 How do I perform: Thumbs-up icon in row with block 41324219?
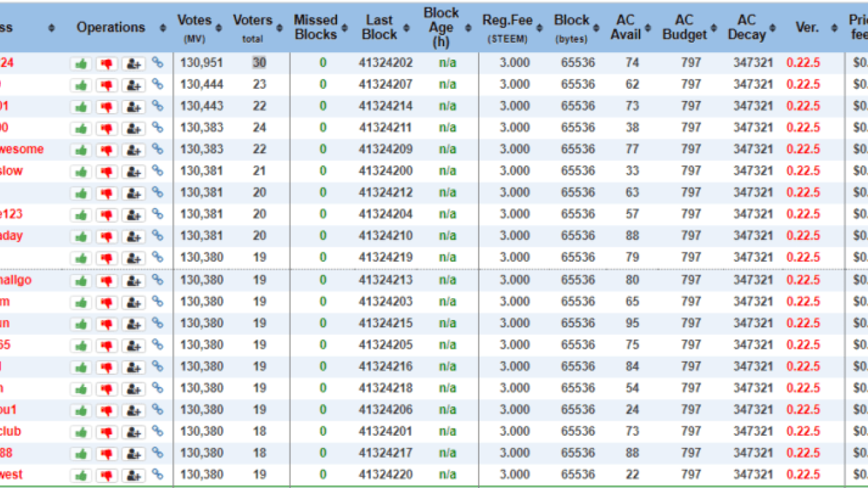pyautogui.click(x=81, y=258)
